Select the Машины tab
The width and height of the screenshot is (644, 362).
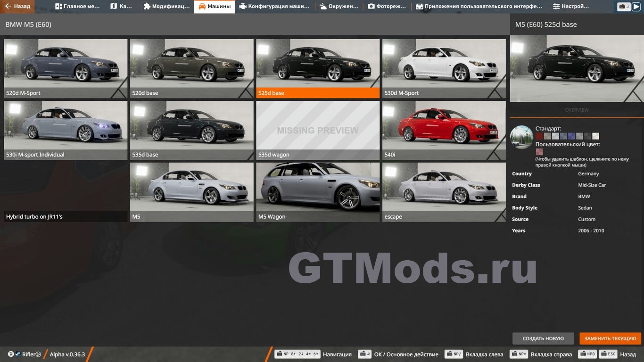(x=215, y=7)
